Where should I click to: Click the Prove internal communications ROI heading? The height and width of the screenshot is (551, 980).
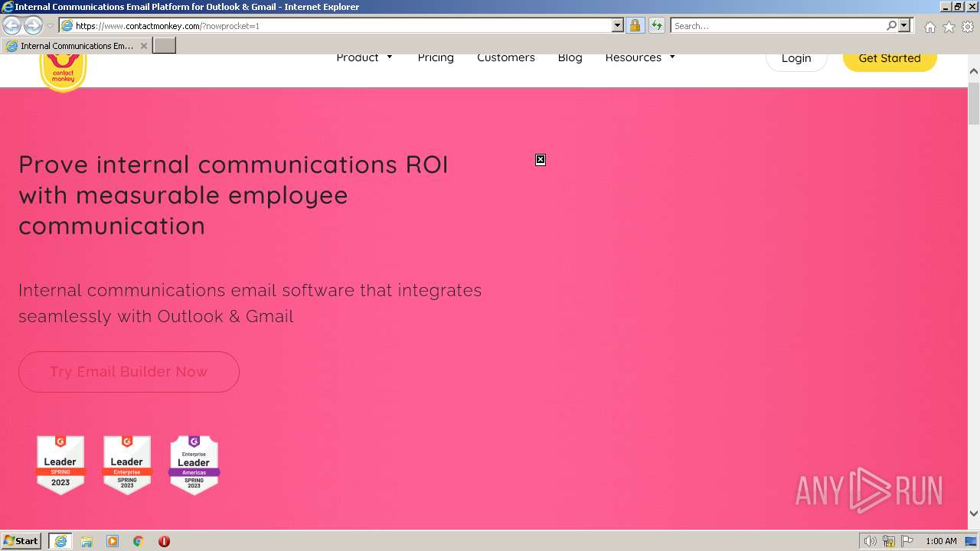(234, 195)
